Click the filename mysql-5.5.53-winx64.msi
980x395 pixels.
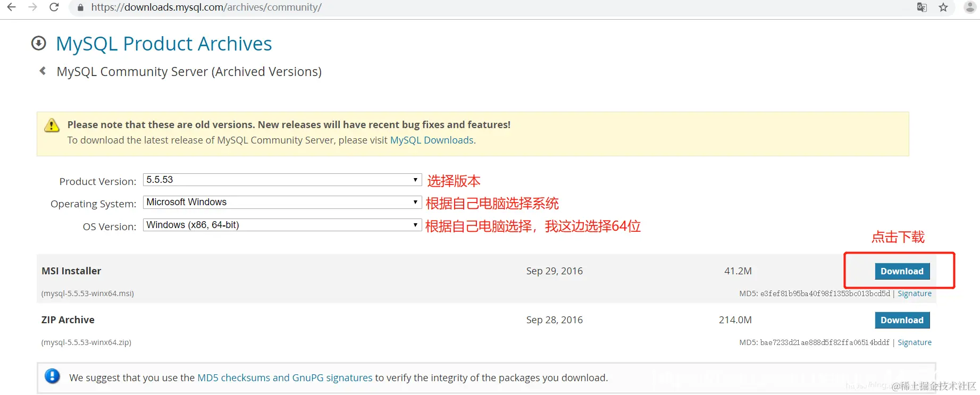88,293
